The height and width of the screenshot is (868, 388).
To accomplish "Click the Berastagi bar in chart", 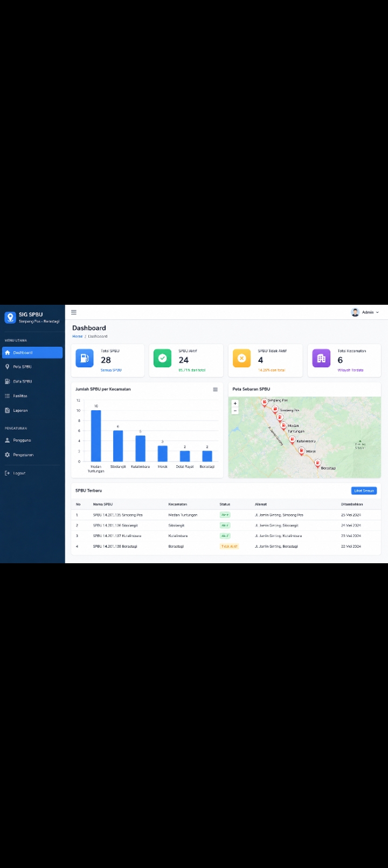I will click(207, 456).
